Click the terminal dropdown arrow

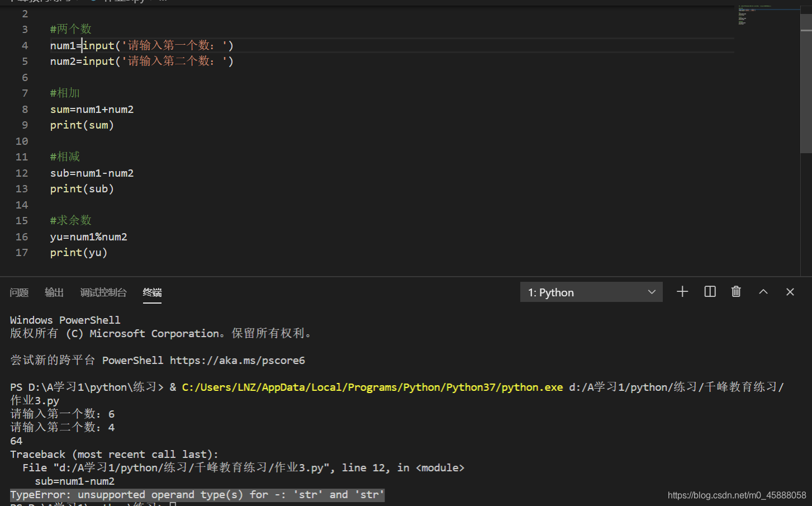point(652,291)
